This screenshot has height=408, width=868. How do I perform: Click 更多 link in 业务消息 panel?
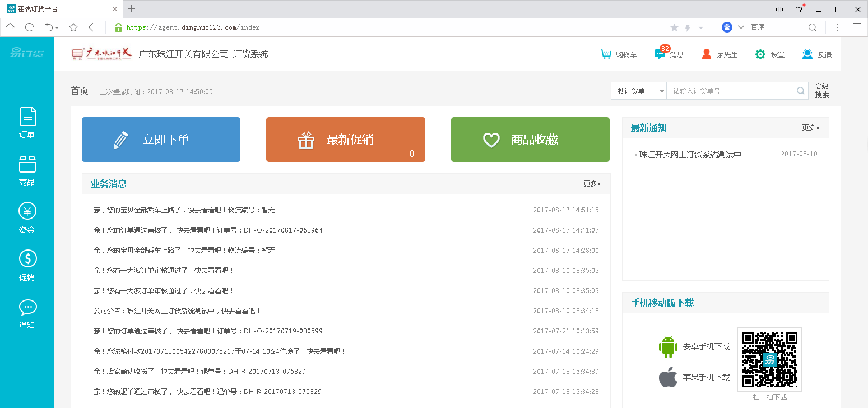591,184
